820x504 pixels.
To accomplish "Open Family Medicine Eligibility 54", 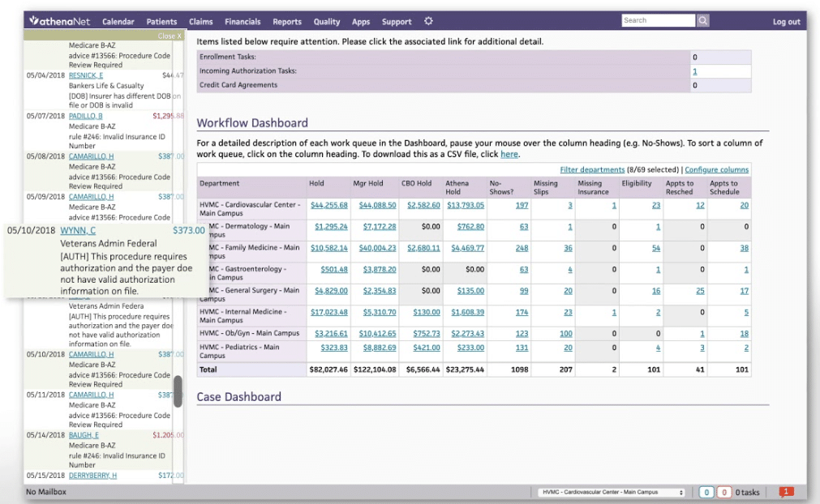I will pyautogui.click(x=656, y=248).
